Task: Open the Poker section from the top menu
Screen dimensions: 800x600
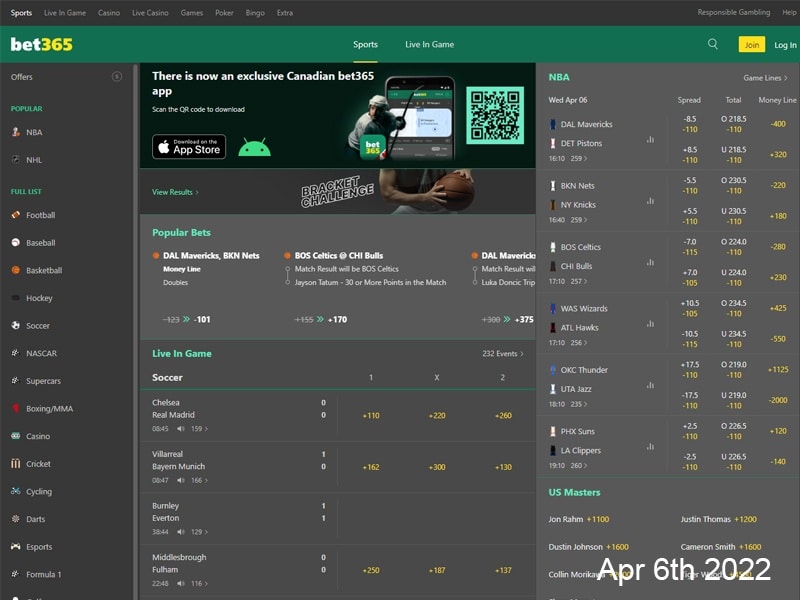Action: coord(224,13)
